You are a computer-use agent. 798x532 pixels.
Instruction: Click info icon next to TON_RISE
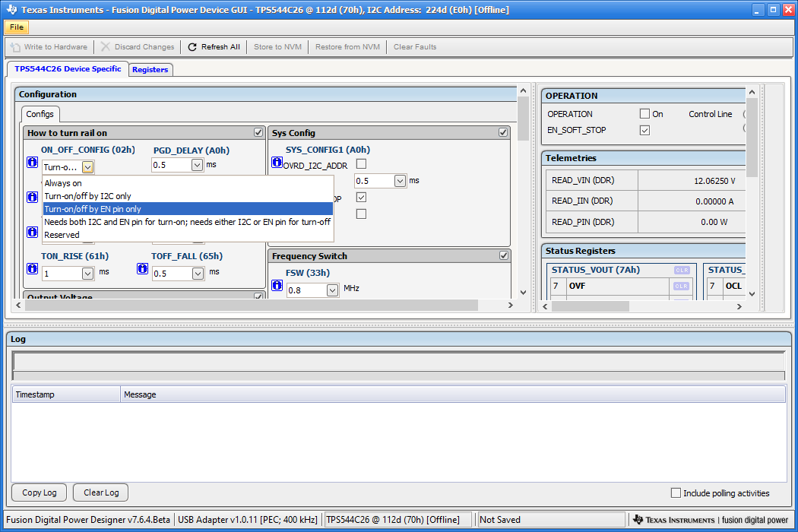coord(33,269)
